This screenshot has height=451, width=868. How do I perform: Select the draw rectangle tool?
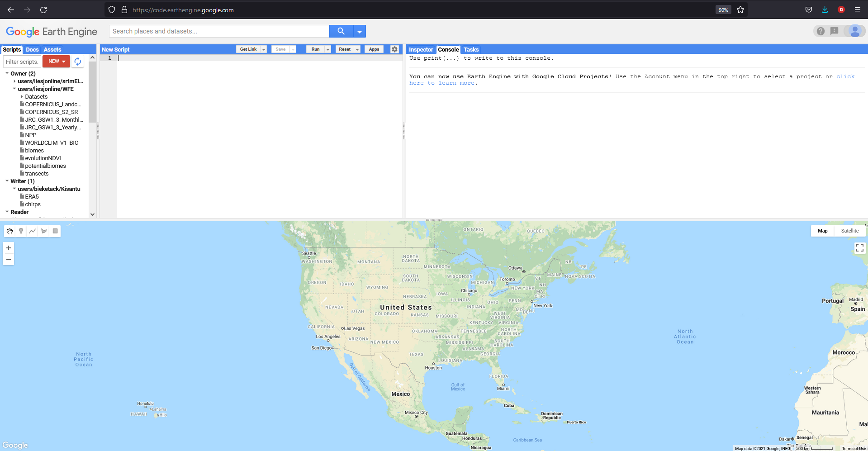click(55, 231)
